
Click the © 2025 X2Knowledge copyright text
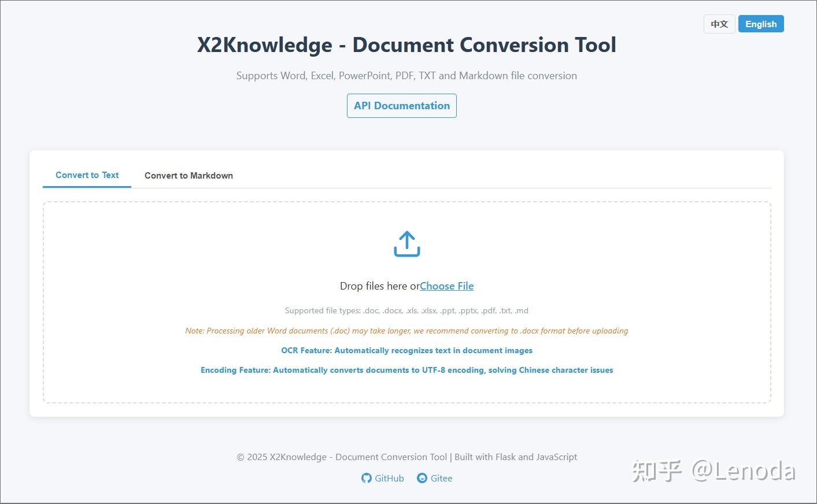coord(406,457)
